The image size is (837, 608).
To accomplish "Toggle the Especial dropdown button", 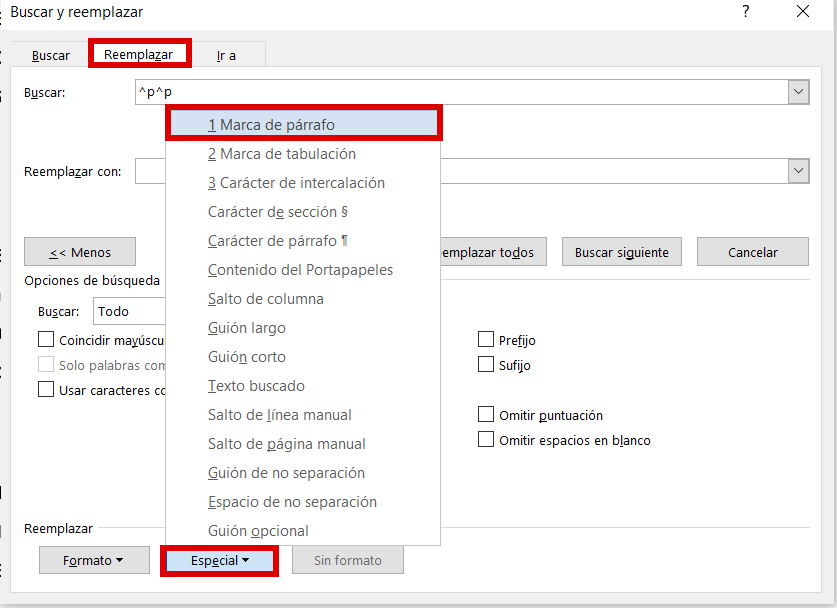I will click(x=219, y=561).
